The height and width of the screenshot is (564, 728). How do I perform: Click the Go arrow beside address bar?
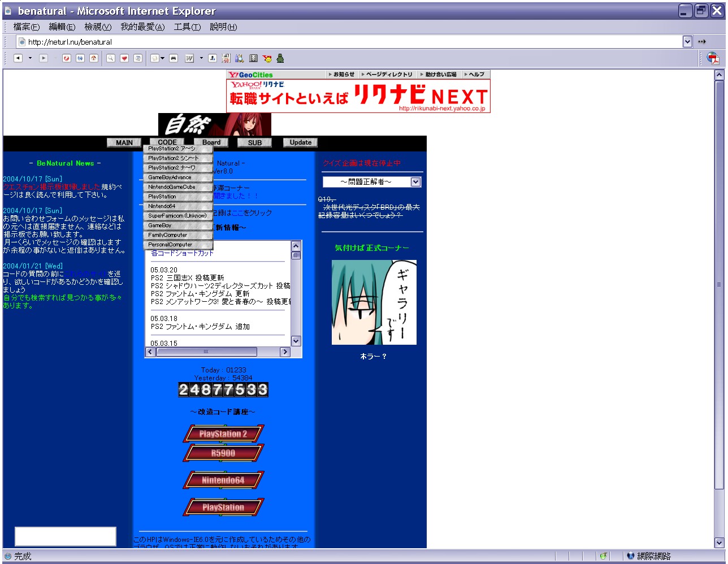pos(701,41)
